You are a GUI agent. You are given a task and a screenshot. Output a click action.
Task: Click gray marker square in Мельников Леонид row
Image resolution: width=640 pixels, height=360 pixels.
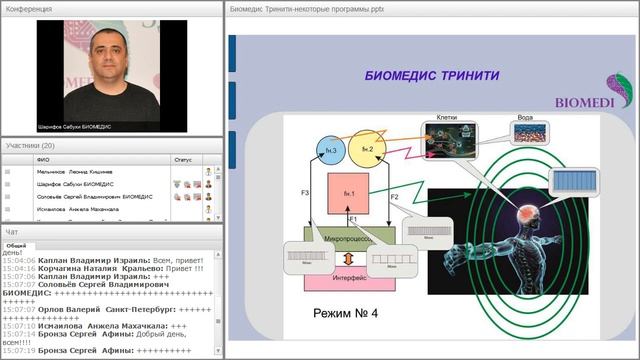pyautogui.click(x=7, y=172)
